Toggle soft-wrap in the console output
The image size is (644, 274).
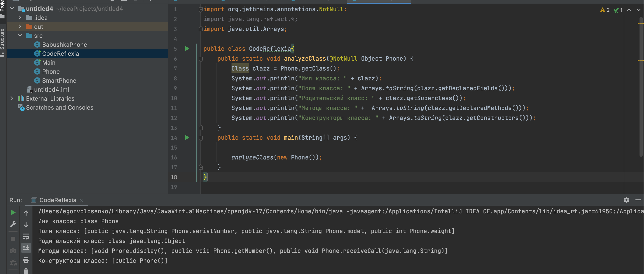[26, 237]
